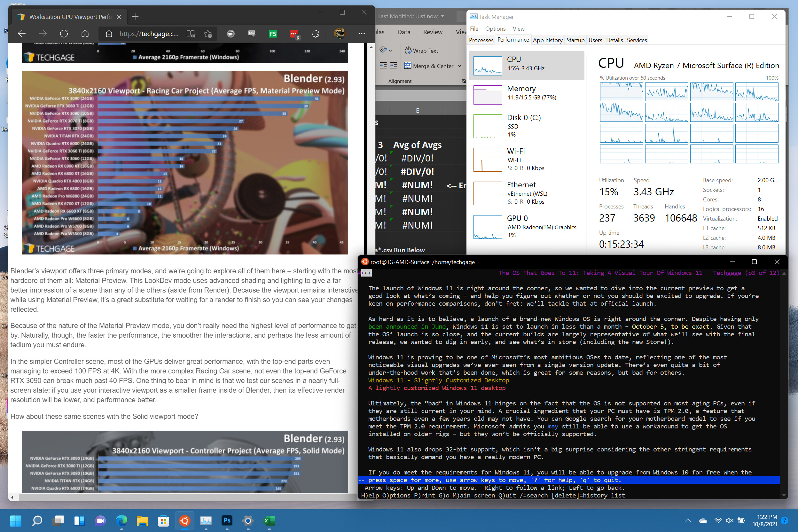View site info via the address bar padlock
Image resolution: width=798 pixels, height=532 pixels.
109,34
